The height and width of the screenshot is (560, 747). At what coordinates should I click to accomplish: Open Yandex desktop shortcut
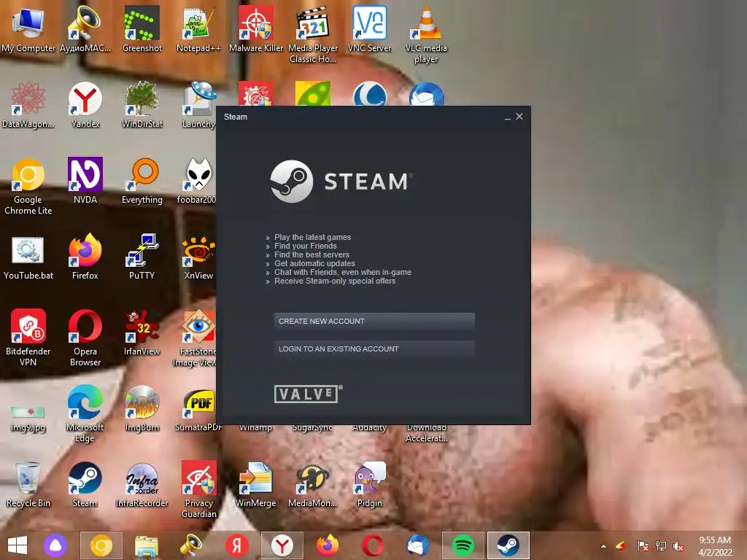(x=85, y=105)
